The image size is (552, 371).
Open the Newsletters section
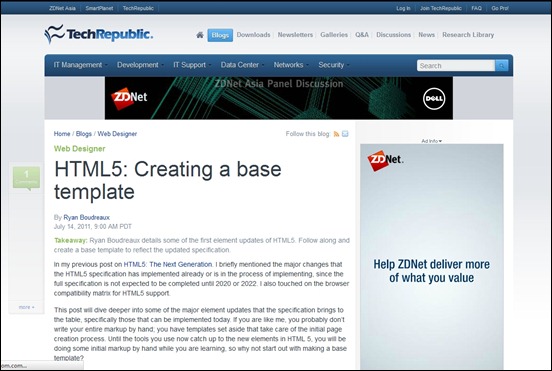295,35
